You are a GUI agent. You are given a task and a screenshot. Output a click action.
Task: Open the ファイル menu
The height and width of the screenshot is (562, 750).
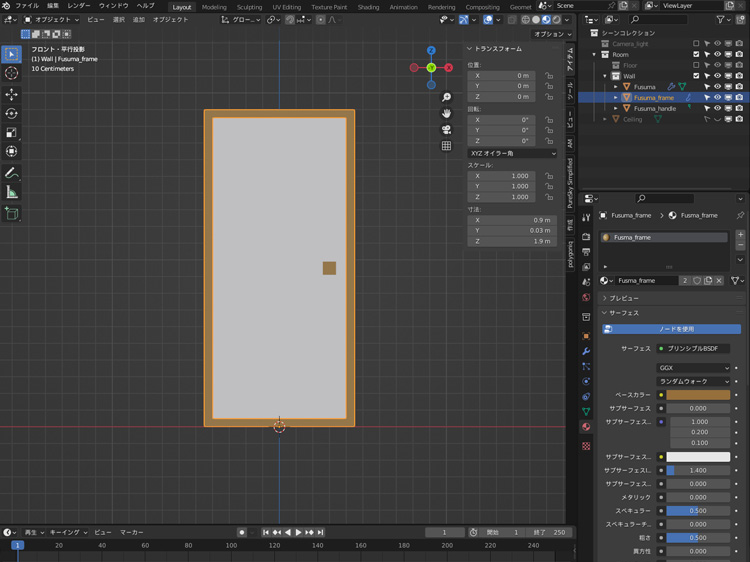point(27,6)
